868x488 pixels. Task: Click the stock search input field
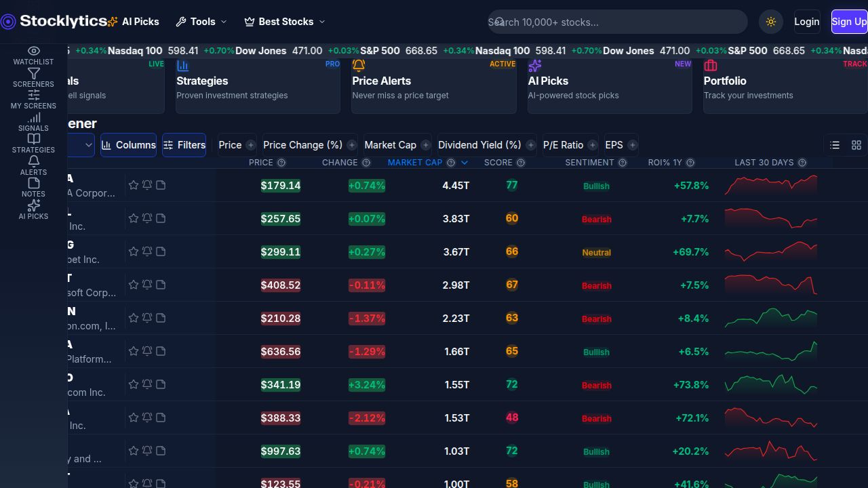coord(617,22)
